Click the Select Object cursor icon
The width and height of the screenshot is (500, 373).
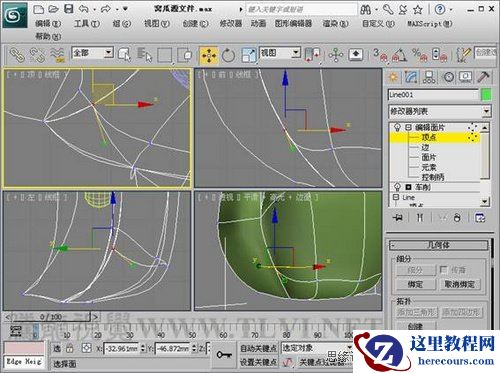pyautogui.click(x=124, y=55)
